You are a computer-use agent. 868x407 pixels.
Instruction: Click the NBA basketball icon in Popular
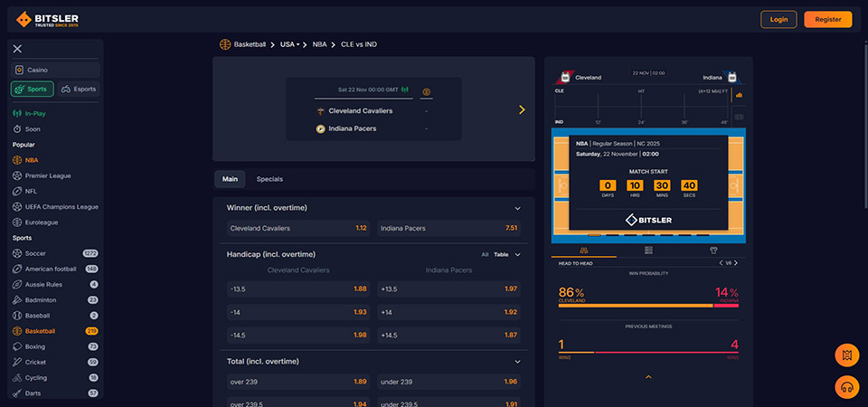(x=17, y=160)
